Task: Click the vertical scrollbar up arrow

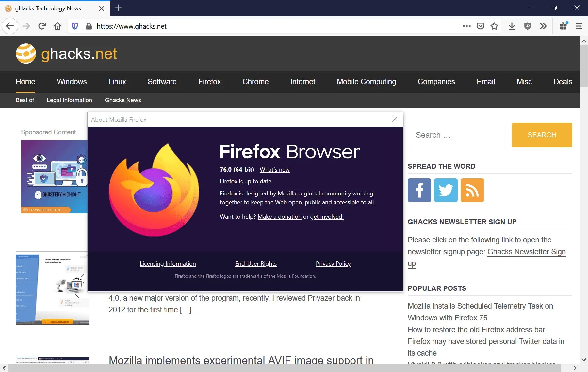Action: (584, 41)
